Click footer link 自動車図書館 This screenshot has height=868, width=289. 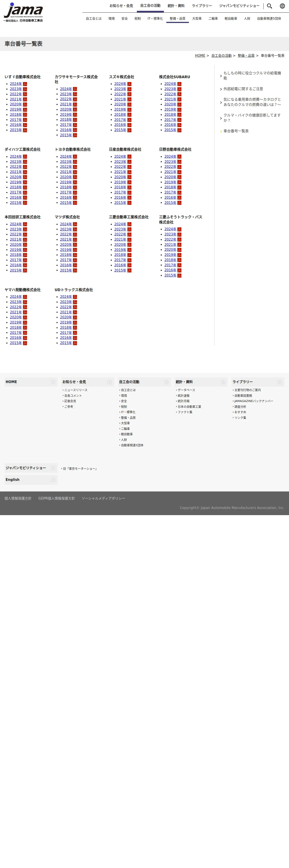tap(243, 396)
